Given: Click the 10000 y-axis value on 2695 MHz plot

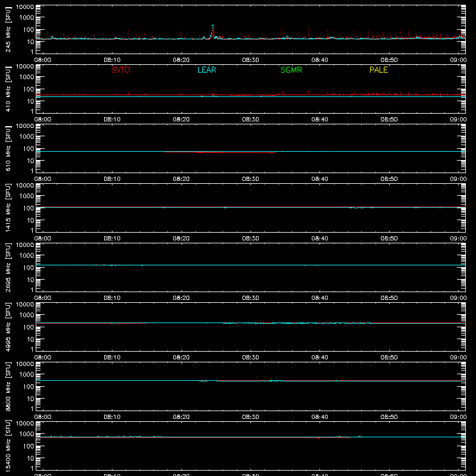Looking at the screenshot, I should tap(25, 245).
